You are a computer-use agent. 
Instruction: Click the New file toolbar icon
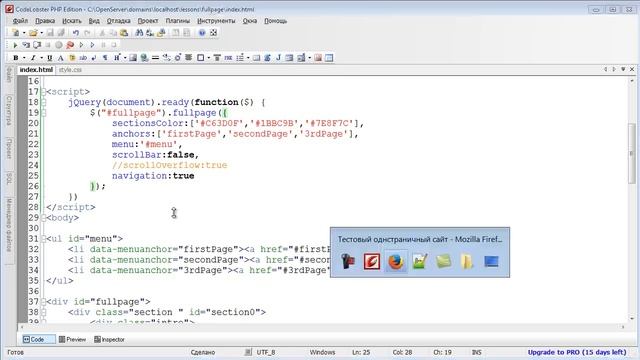click(16, 33)
